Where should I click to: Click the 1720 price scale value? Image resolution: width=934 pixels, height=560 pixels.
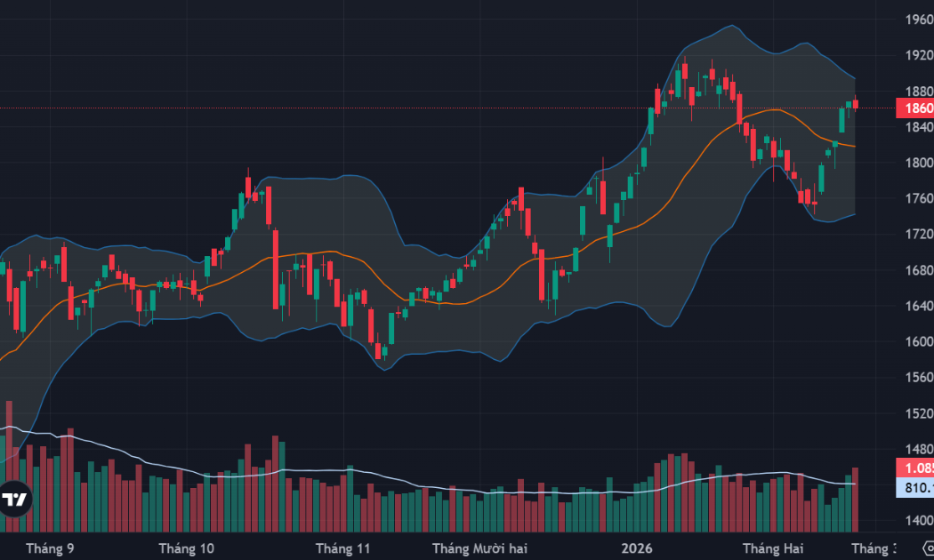pos(916,234)
